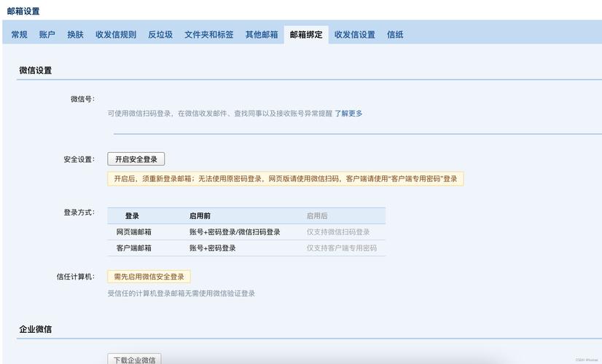Switch to the 账户 tab
Image resolution: width=602 pixels, height=364 pixels.
coord(47,34)
